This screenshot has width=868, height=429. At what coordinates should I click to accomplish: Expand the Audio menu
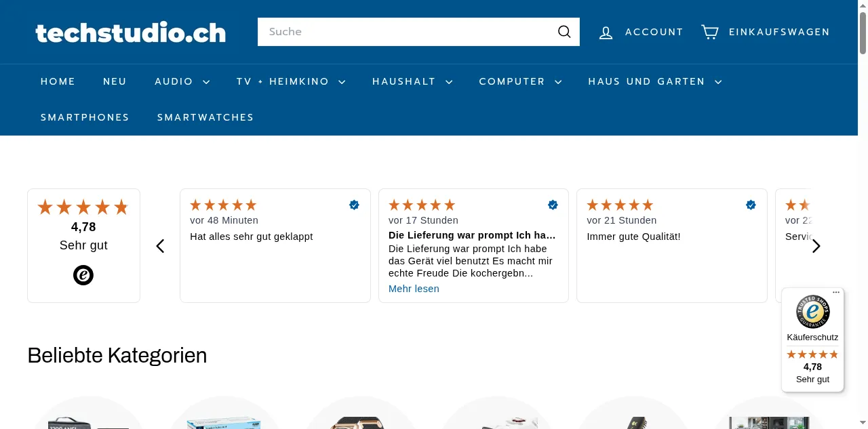(x=182, y=81)
